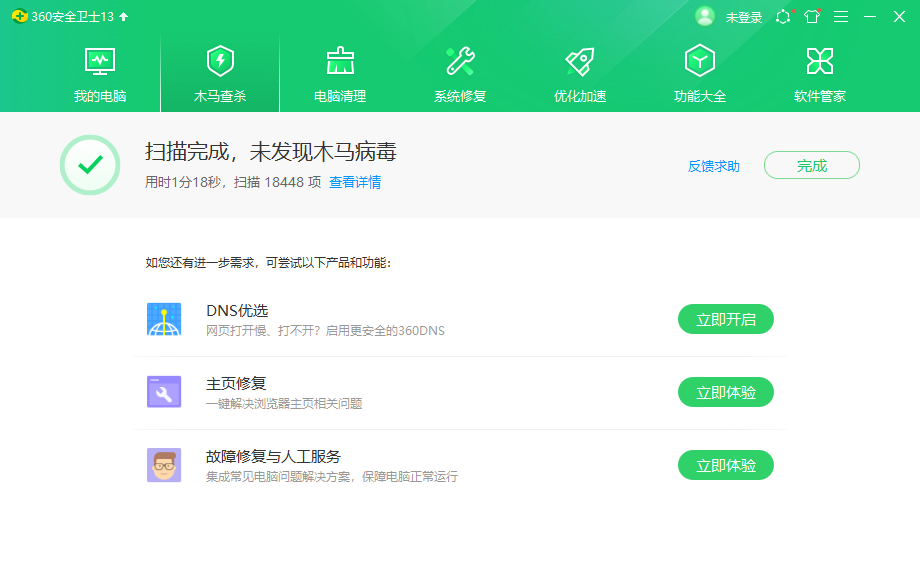Image resolution: width=920 pixels, height=580 pixels.
Task: Minimize the 360 window
Action: pos(870,16)
